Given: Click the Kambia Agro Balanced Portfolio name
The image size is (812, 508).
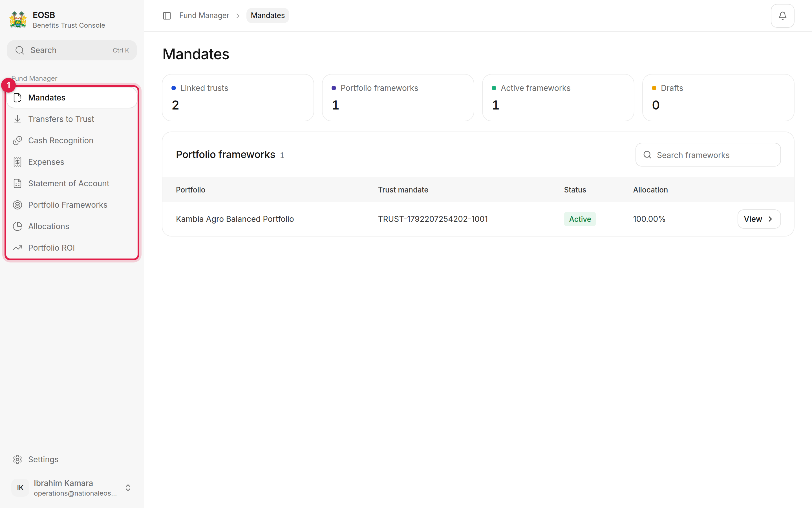Looking at the screenshot, I should (235, 219).
